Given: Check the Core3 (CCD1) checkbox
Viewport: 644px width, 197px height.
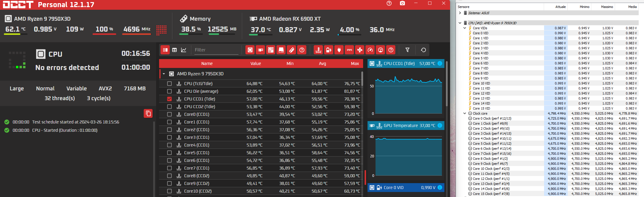Looking at the screenshot, I should coord(169,137).
